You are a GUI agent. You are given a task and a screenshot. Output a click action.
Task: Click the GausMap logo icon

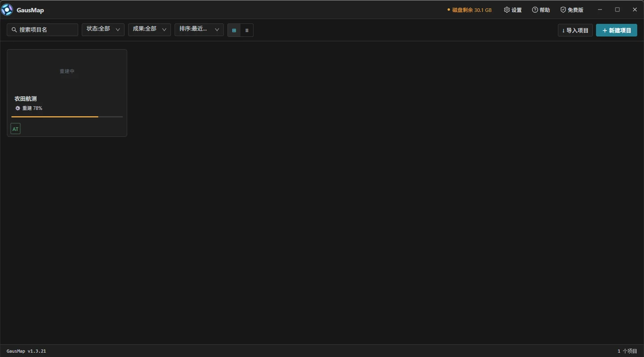click(7, 10)
